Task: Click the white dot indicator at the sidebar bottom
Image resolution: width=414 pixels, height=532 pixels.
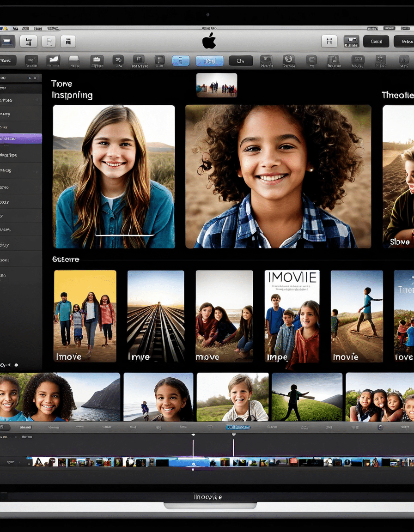Action: point(16,365)
